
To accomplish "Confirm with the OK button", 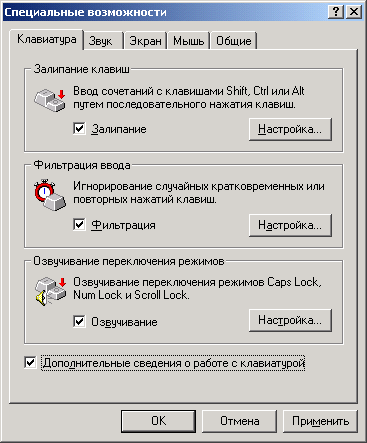I will (x=158, y=421).
